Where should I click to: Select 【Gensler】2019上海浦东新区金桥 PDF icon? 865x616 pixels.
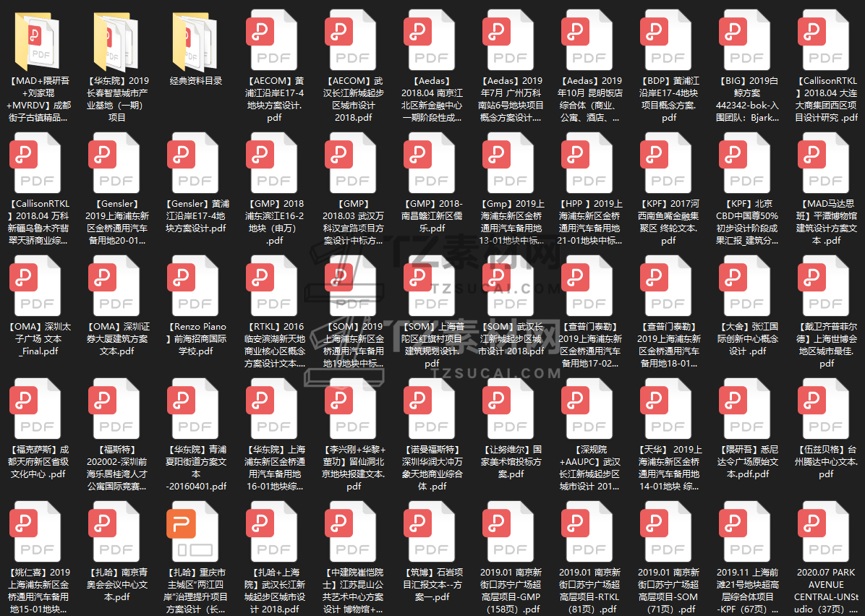pos(114,163)
